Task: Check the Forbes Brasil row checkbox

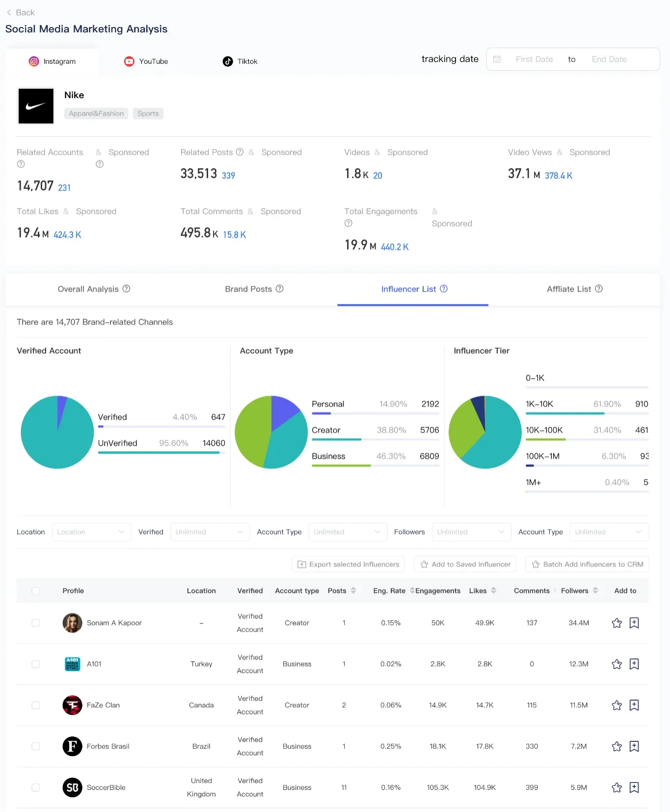Action: click(x=36, y=747)
